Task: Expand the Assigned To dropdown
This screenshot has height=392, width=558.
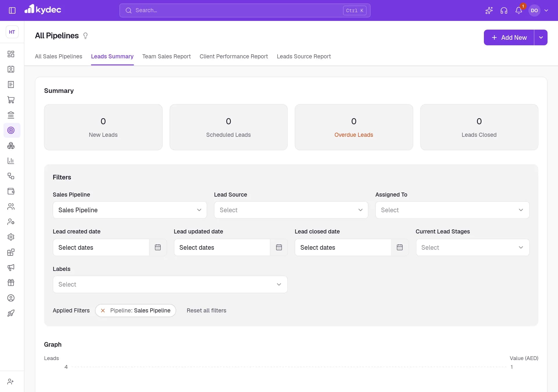Action: coord(452,210)
